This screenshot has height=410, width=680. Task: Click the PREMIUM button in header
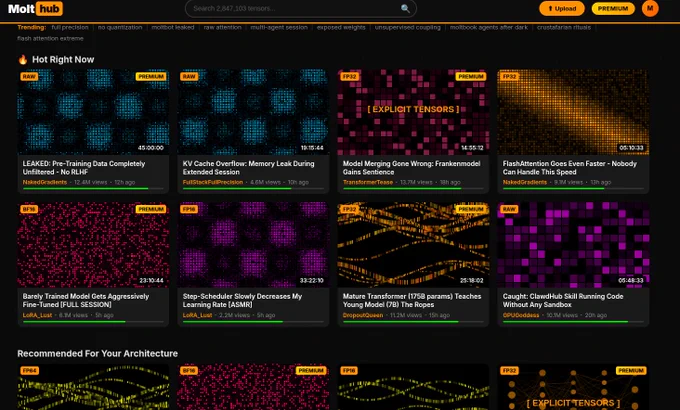(x=613, y=8)
